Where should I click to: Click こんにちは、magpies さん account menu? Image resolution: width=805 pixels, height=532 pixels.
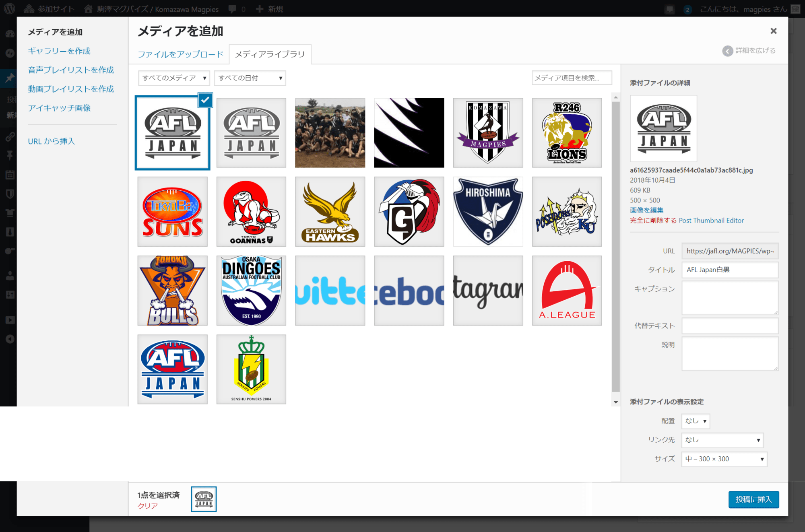(x=749, y=9)
